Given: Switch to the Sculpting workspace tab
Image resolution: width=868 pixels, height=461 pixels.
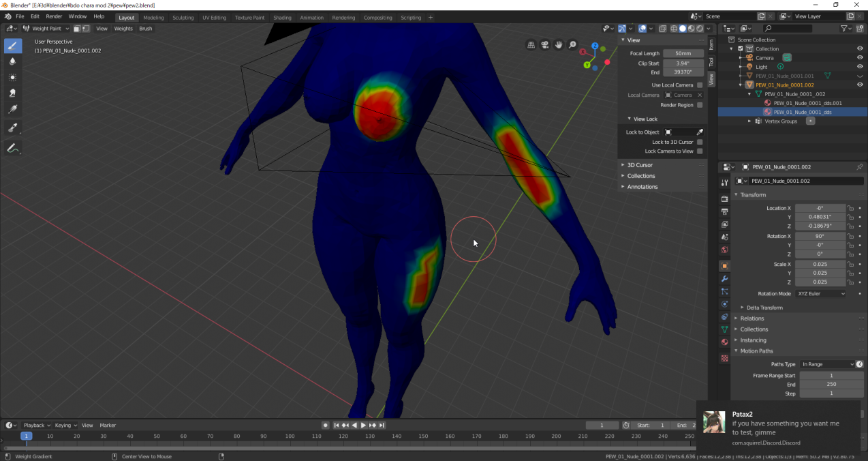Looking at the screenshot, I should 183,18.
